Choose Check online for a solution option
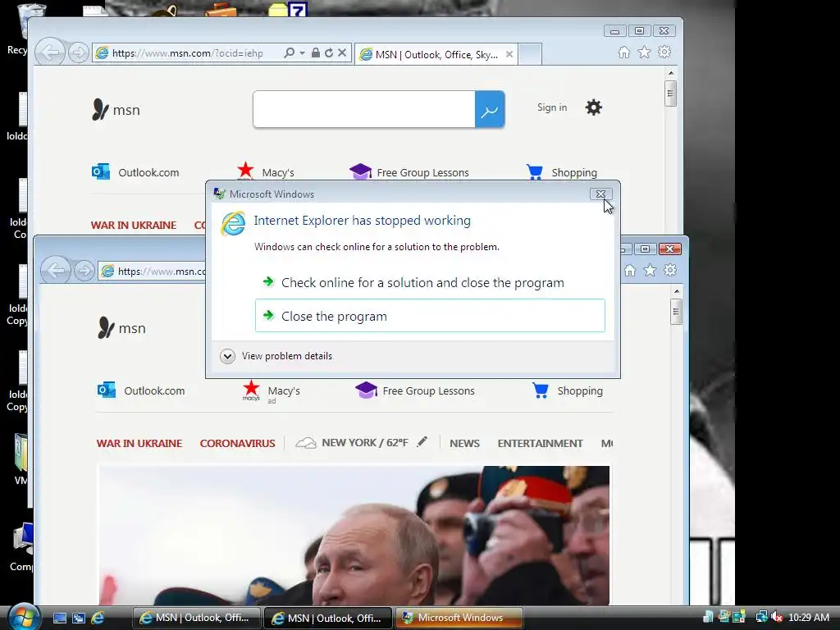This screenshot has width=840, height=630. pos(430,282)
